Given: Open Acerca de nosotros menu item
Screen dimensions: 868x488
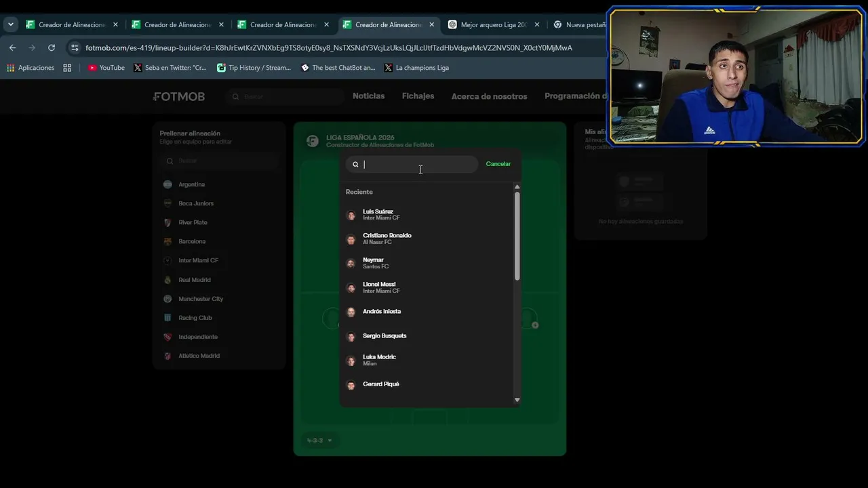Looking at the screenshot, I should pyautogui.click(x=489, y=96).
